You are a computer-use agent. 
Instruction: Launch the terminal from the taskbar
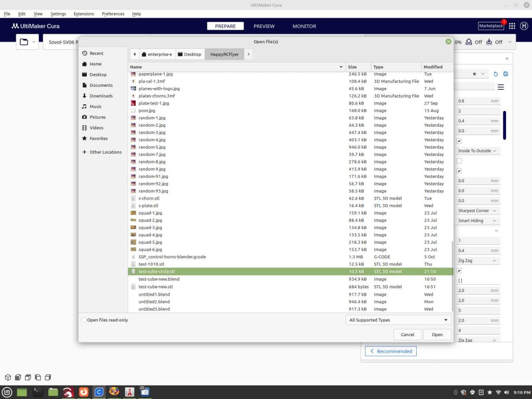(x=37, y=392)
